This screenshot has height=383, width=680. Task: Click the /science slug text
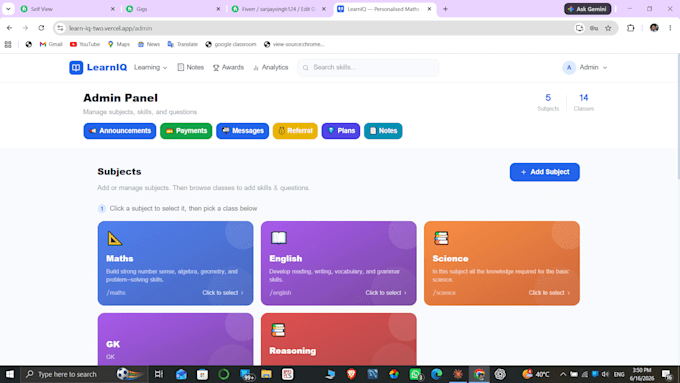(444, 293)
